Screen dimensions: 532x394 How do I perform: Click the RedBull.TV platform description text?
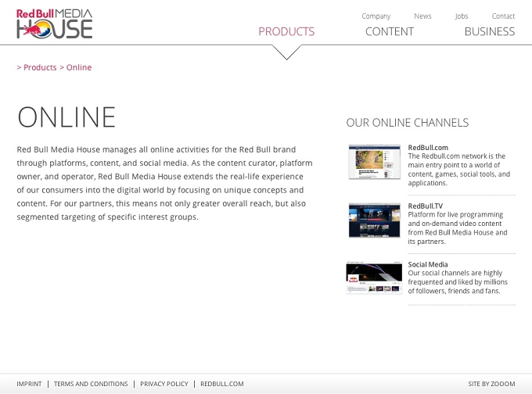click(x=458, y=227)
